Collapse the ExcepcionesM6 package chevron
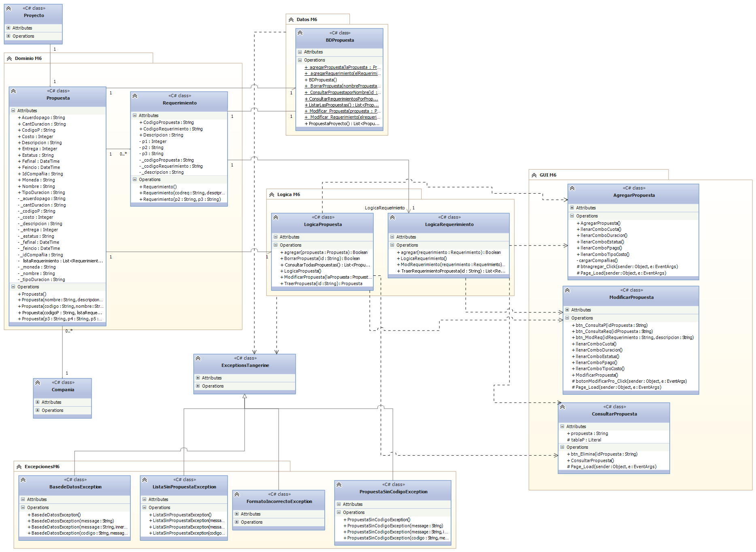Image resolution: width=756 pixels, height=552 pixels. pyautogui.click(x=19, y=467)
